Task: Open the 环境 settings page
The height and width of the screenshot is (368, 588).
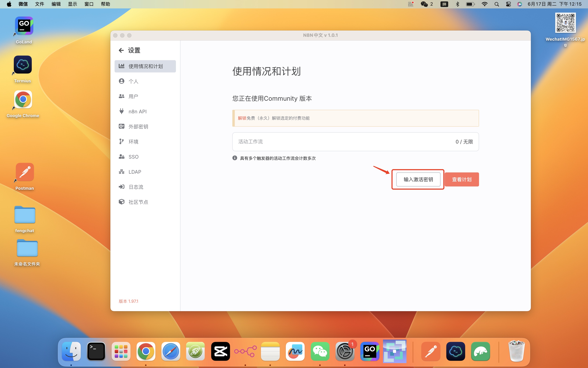Action: (x=145, y=142)
